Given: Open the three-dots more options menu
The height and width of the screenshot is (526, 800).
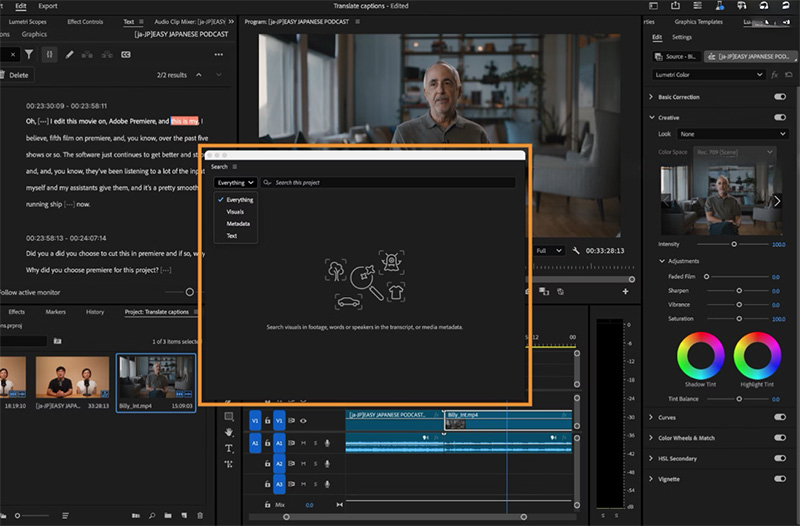Looking at the screenshot, I should (219, 54).
